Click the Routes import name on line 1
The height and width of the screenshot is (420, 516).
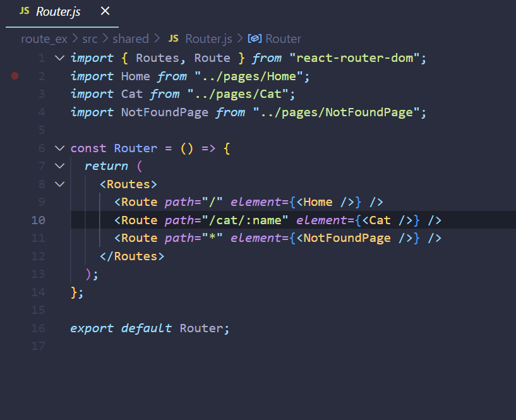(158, 58)
